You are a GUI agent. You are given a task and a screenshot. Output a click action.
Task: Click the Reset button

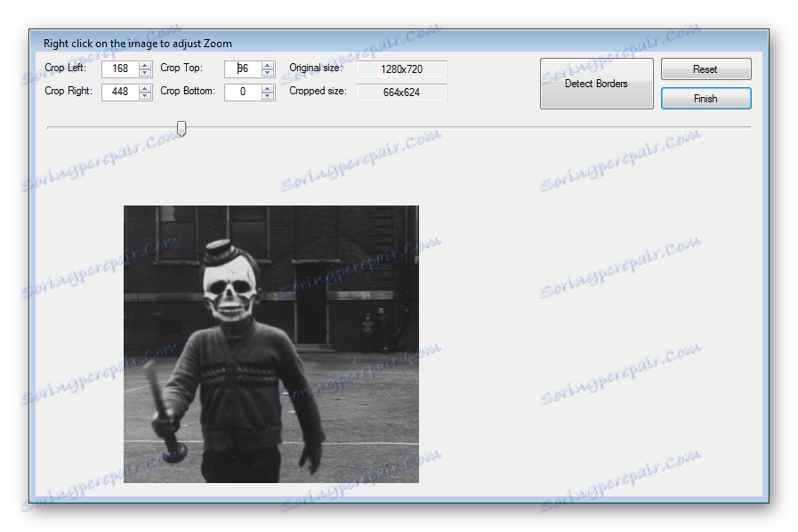[x=705, y=69]
